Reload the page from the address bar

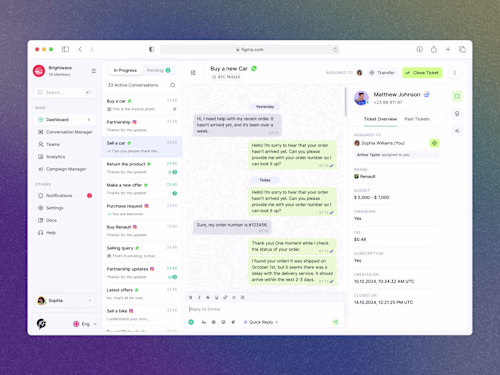(335, 50)
